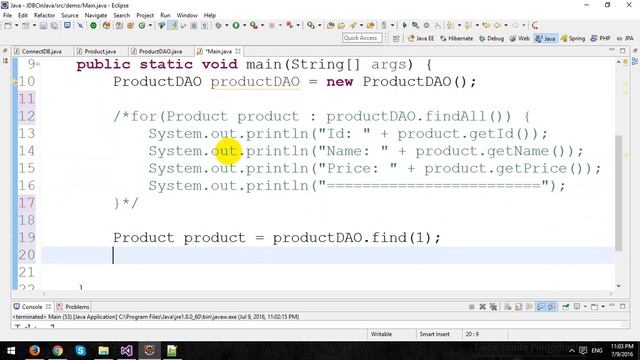This screenshot has height=360, width=640.
Task: Click the Last Edit Location arrow icon
Action: tap(486, 25)
